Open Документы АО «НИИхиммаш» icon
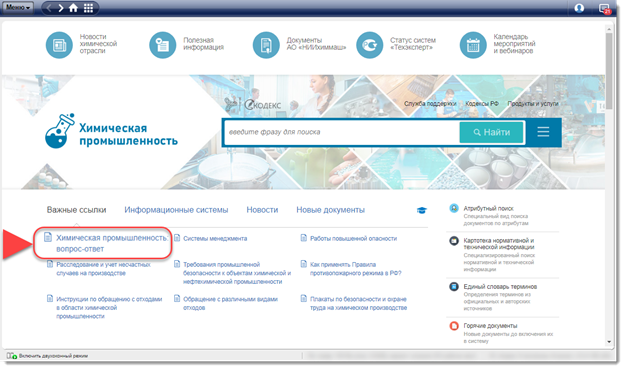This screenshot has height=369, width=624. coord(266,45)
